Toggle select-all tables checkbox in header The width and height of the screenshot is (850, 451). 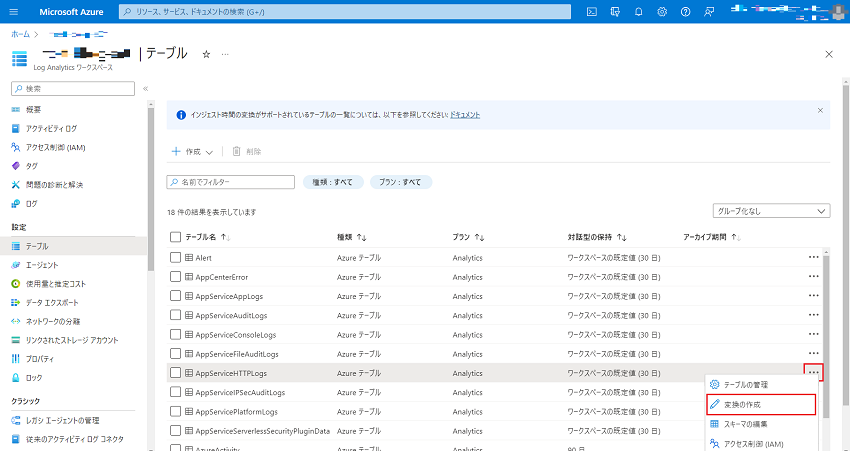click(x=175, y=237)
